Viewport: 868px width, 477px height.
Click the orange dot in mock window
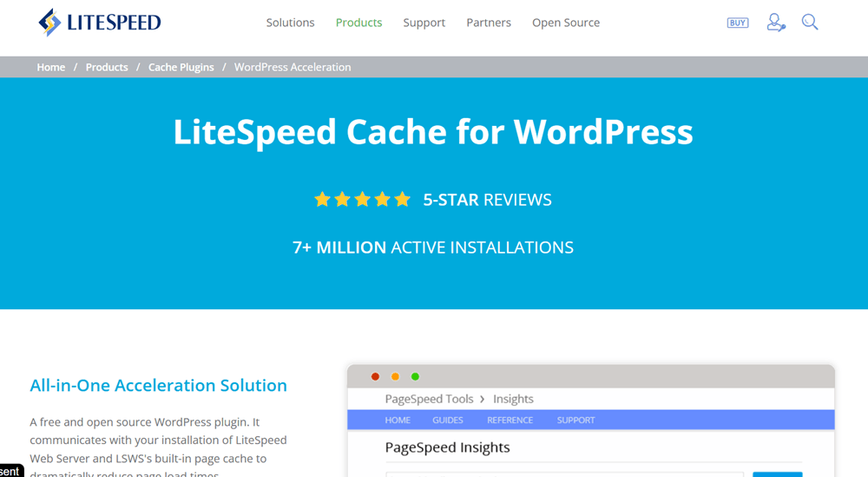(x=395, y=377)
